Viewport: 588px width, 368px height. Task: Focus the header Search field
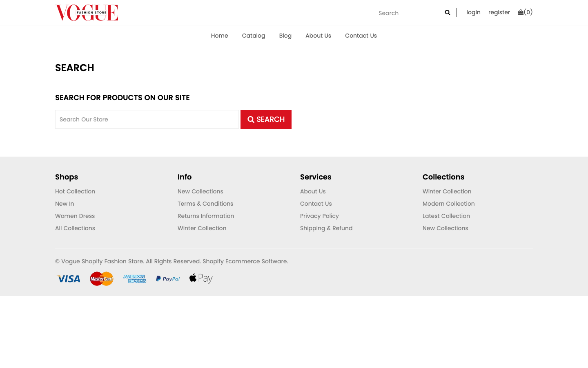point(408,13)
